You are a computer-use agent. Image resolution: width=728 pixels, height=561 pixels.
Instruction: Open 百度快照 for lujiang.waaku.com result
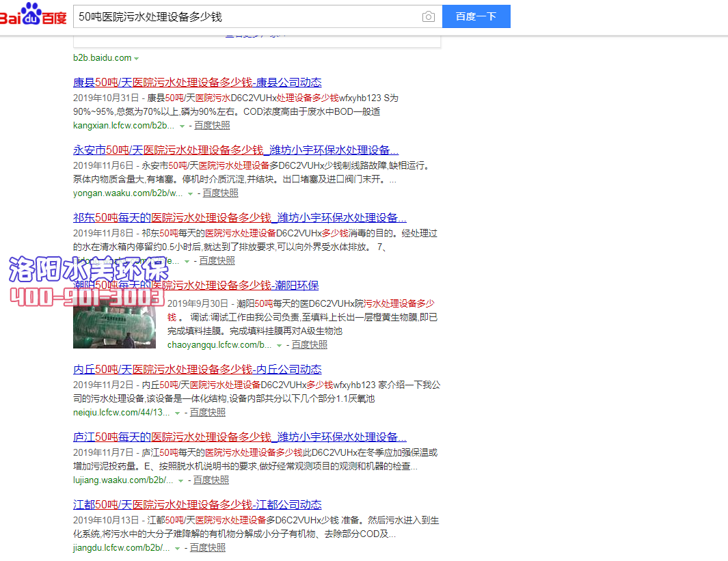211,480
